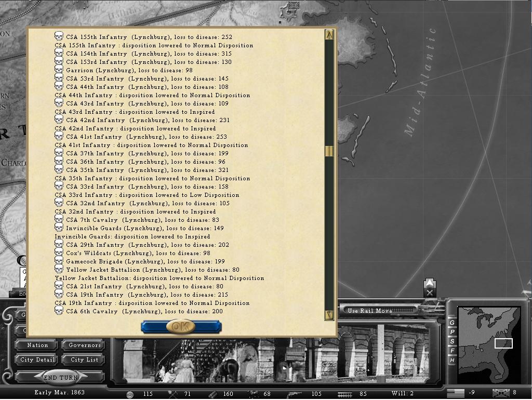Click skull icon beside CSA 7th Cavalry loss
The height and width of the screenshot is (400, 532).
click(59, 219)
